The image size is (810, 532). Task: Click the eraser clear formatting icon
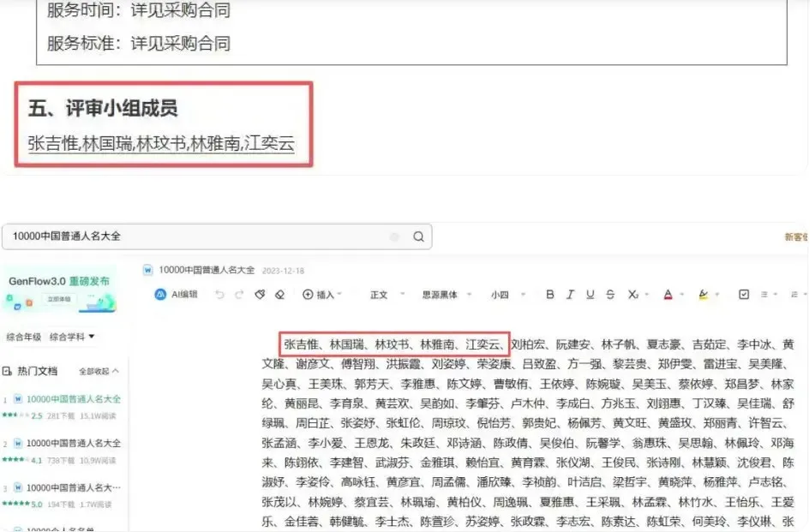(279, 294)
